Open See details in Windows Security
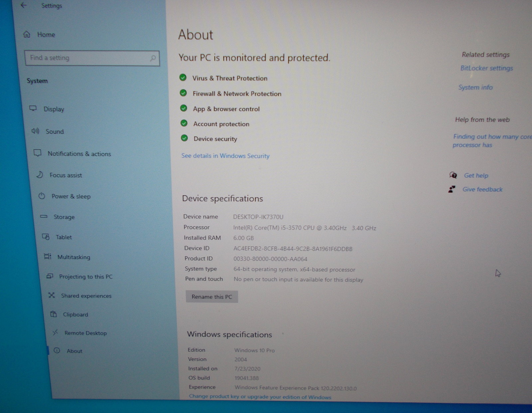The image size is (532, 413). coord(225,156)
